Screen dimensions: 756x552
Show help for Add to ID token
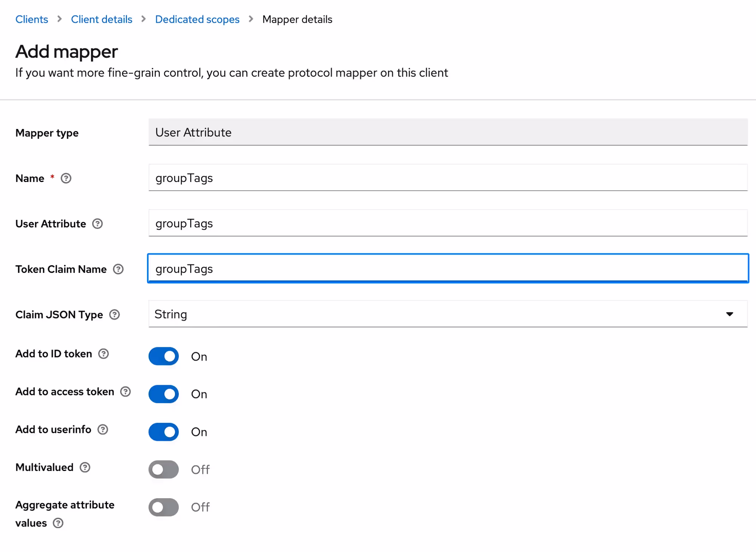[104, 354]
